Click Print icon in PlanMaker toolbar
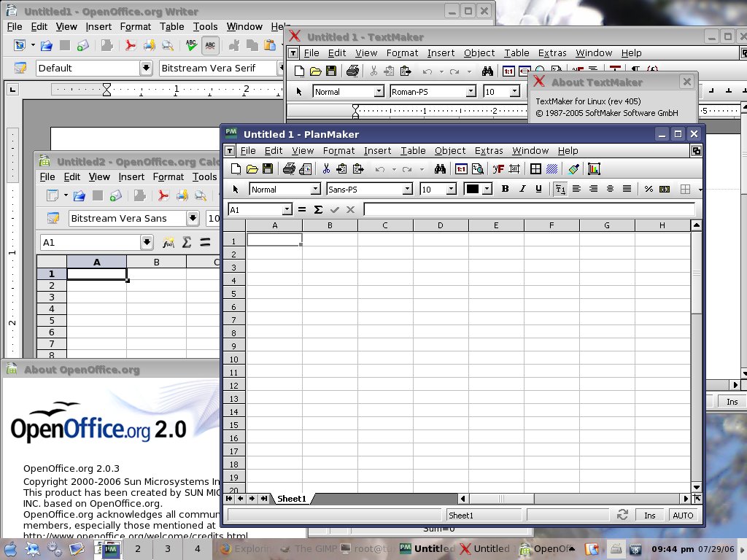The height and width of the screenshot is (560, 747). tap(289, 168)
